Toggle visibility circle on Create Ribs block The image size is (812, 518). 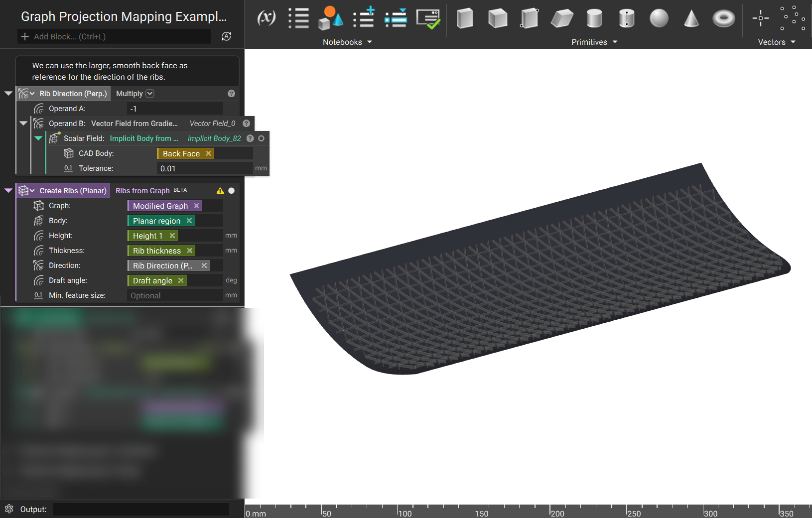pyautogui.click(x=231, y=191)
